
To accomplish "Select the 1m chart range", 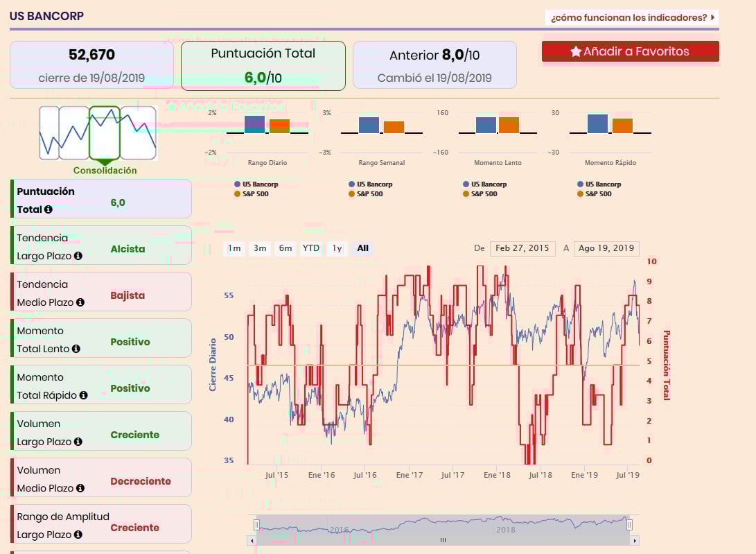I will coord(234,248).
